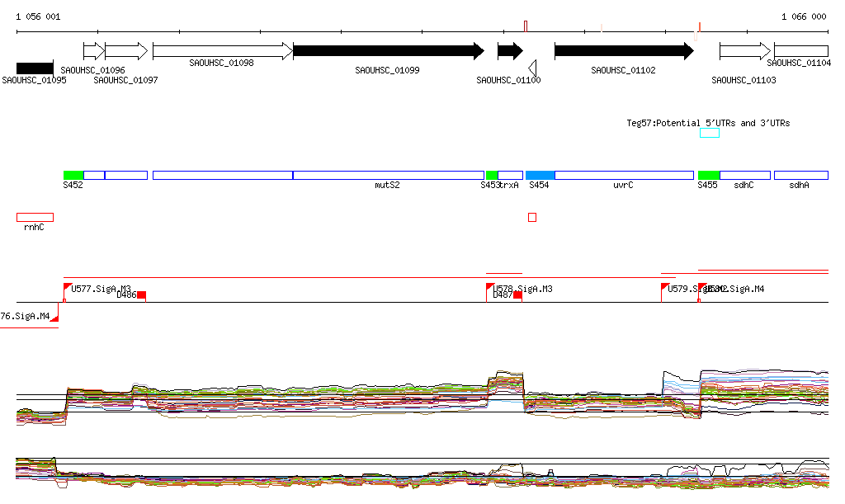This screenshot has width=845, height=504.
Task: Select the SAOUHSC_01103 white gene arrow
Action: [744, 51]
